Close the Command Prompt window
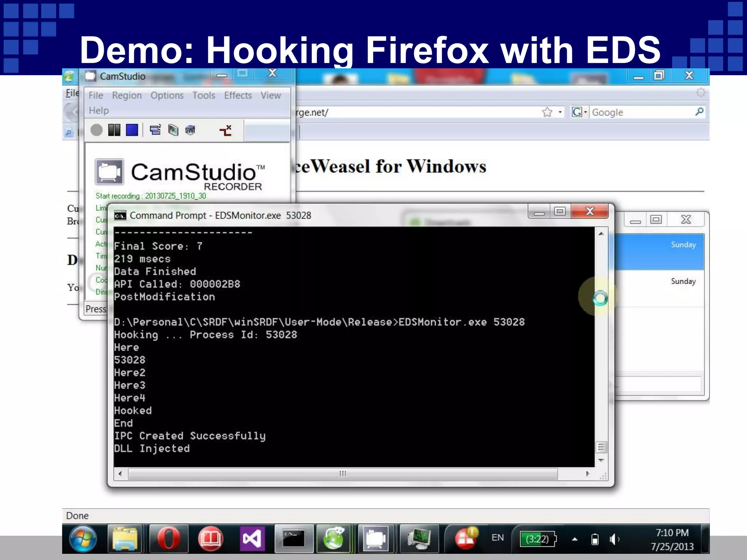The image size is (747, 560). point(590,211)
